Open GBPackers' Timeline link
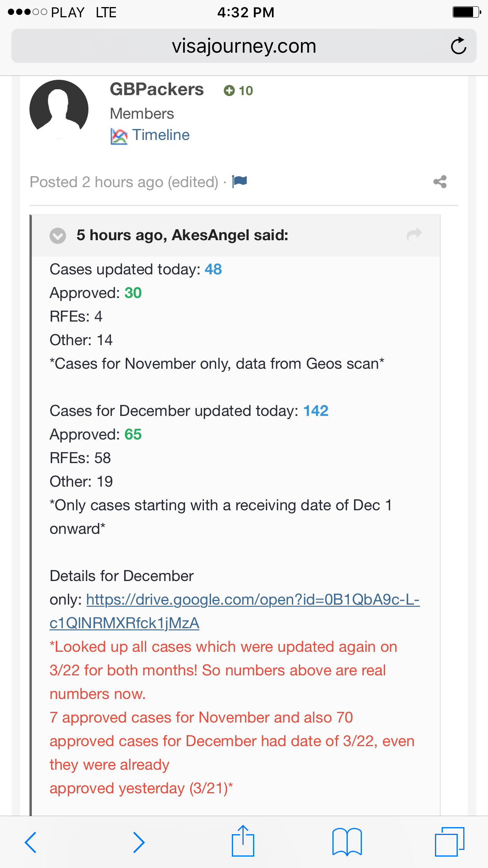 [x=161, y=135]
